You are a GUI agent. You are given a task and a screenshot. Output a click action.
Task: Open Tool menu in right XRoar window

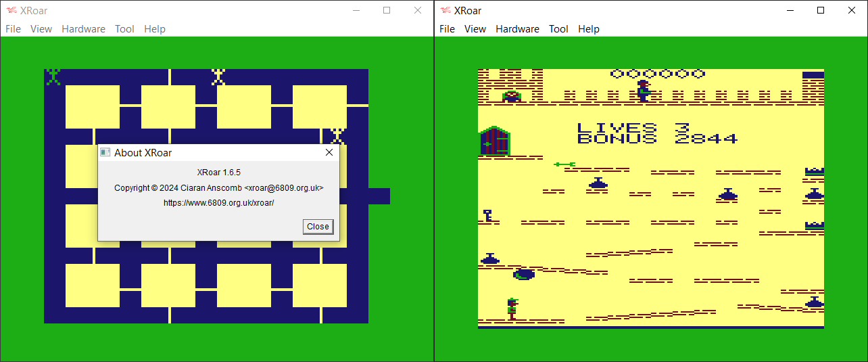[558, 29]
